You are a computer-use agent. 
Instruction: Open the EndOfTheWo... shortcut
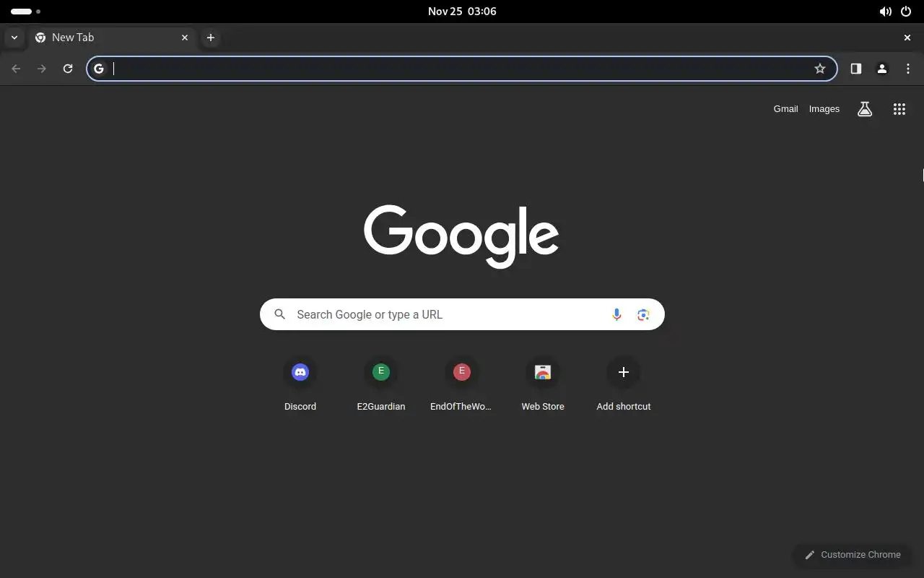(462, 384)
